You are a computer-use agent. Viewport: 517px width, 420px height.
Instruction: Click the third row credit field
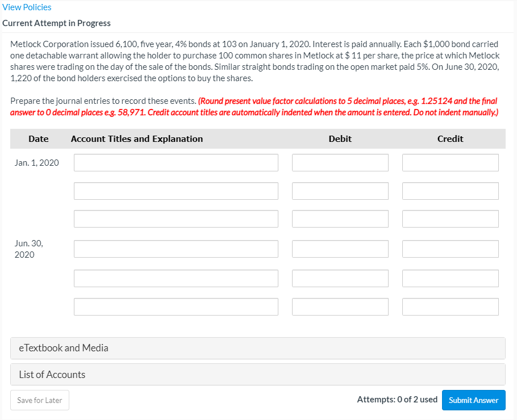pyautogui.click(x=450, y=219)
